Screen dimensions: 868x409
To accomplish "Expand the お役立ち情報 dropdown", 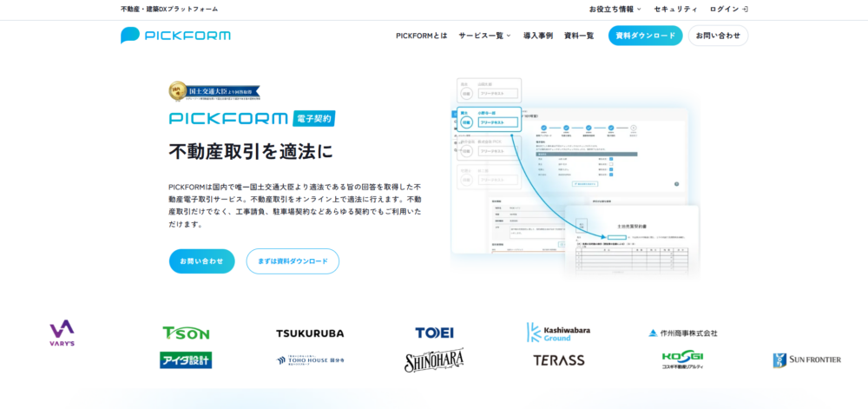I will point(615,9).
